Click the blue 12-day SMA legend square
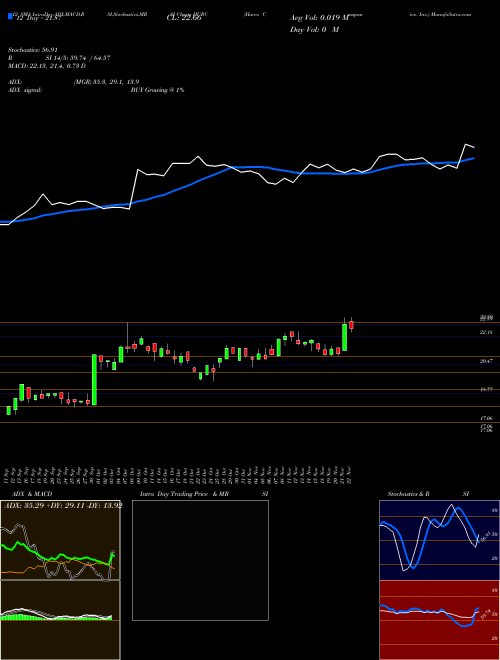The image size is (500, 660). tap(11, 17)
